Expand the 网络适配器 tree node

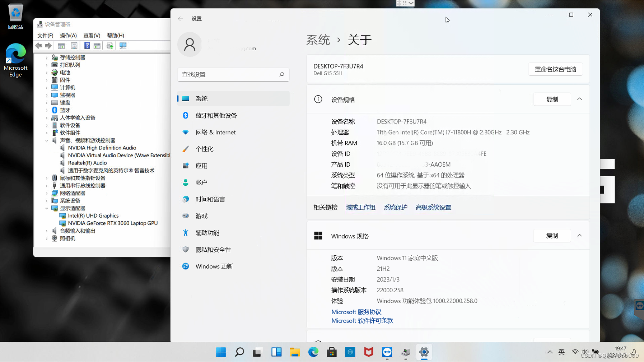point(47,193)
